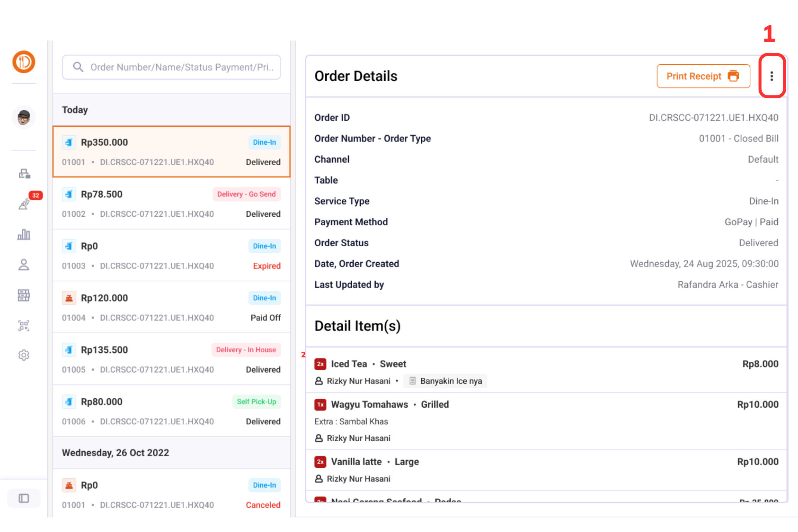Screen dimensions: 798x532
Task: Click the orange restaurant logo
Action: pyautogui.click(x=24, y=62)
